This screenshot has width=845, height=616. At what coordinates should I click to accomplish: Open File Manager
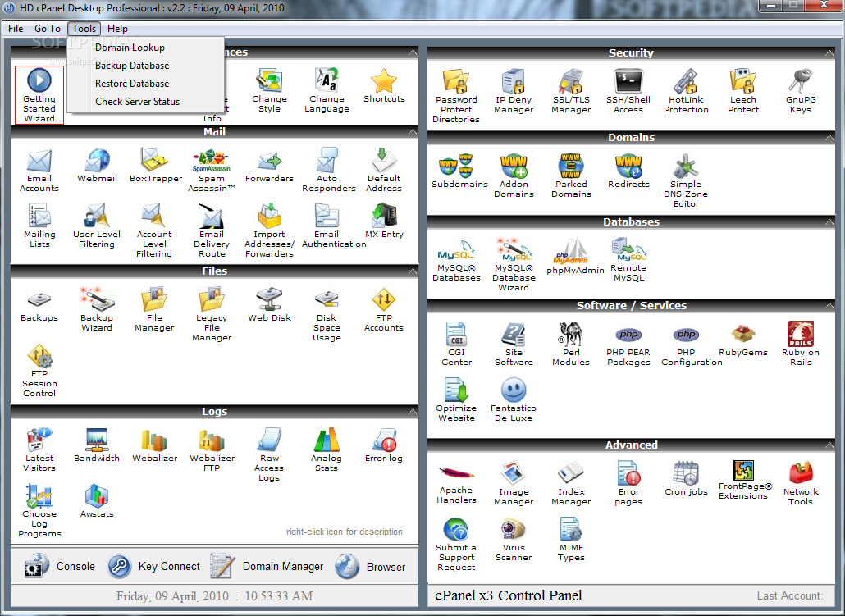pos(154,310)
